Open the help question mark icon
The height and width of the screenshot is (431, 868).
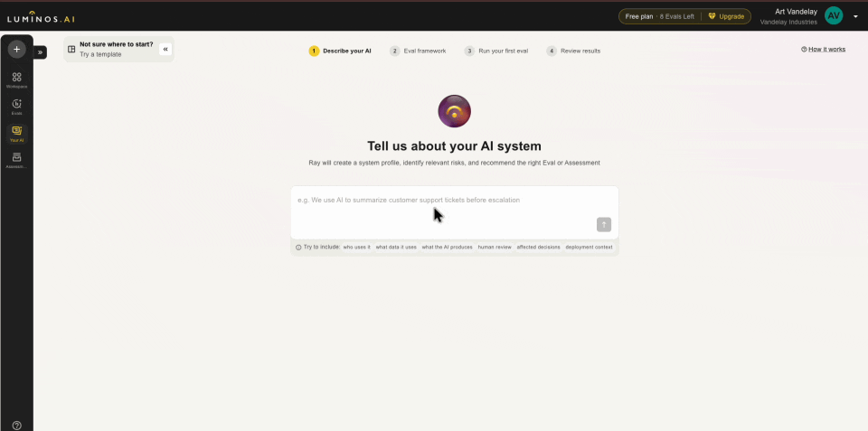click(16, 426)
